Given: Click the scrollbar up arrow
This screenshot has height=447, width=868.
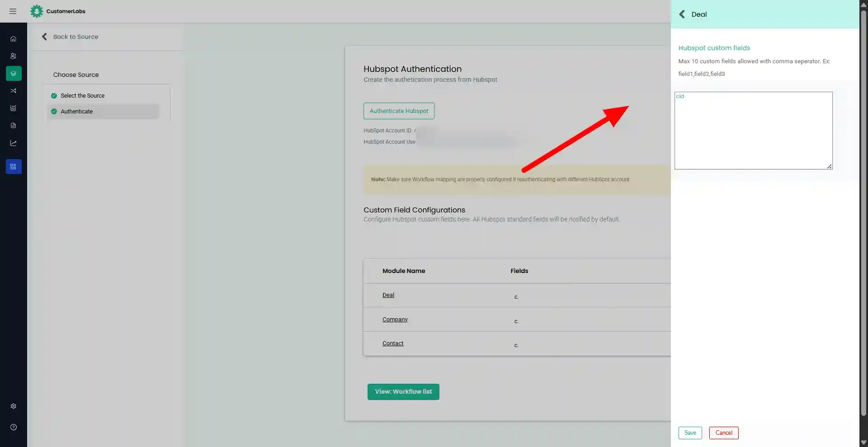Looking at the screenshot, I should (x=863, y=4).
